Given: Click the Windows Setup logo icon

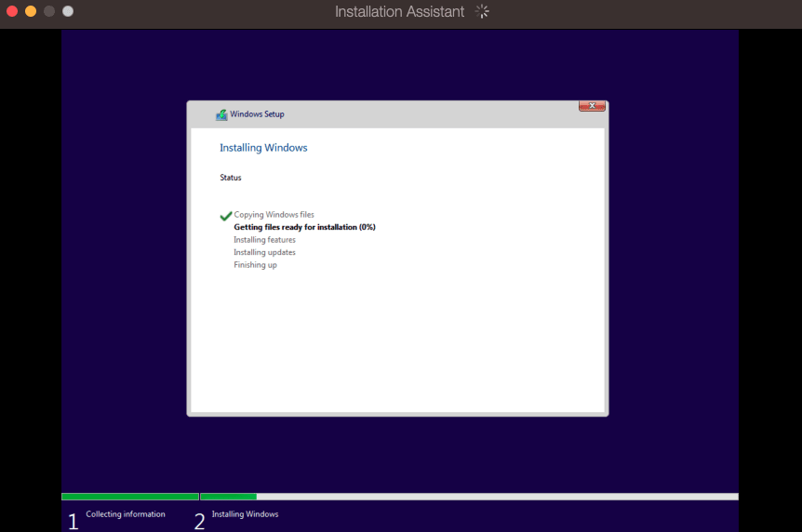Looking at the screenshot, I should (x=221, y=114).
